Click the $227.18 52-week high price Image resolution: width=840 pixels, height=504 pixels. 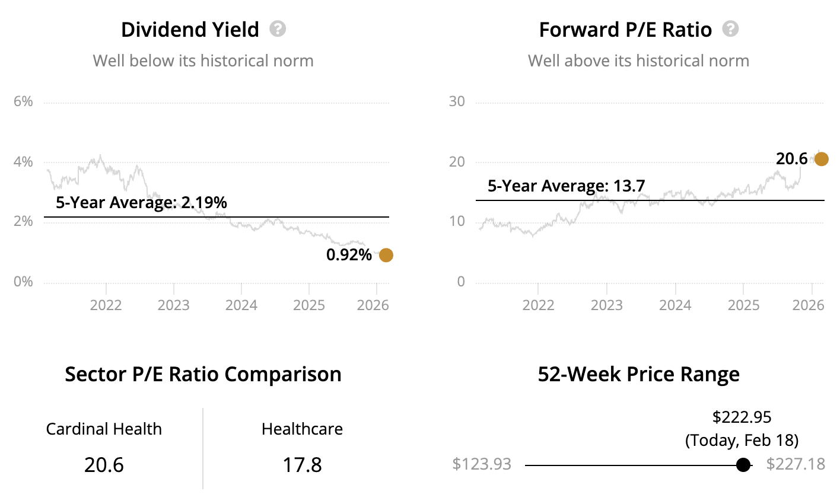coord(796,464)
